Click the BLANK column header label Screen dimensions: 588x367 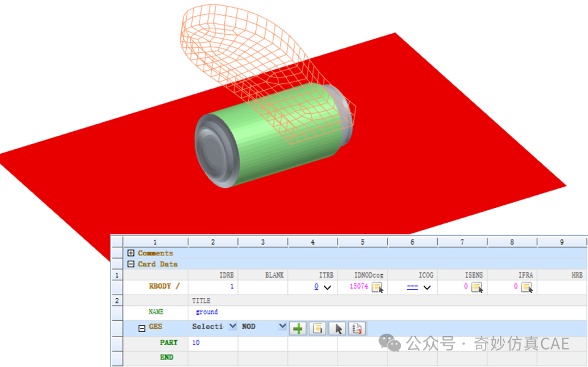point(274,275)
